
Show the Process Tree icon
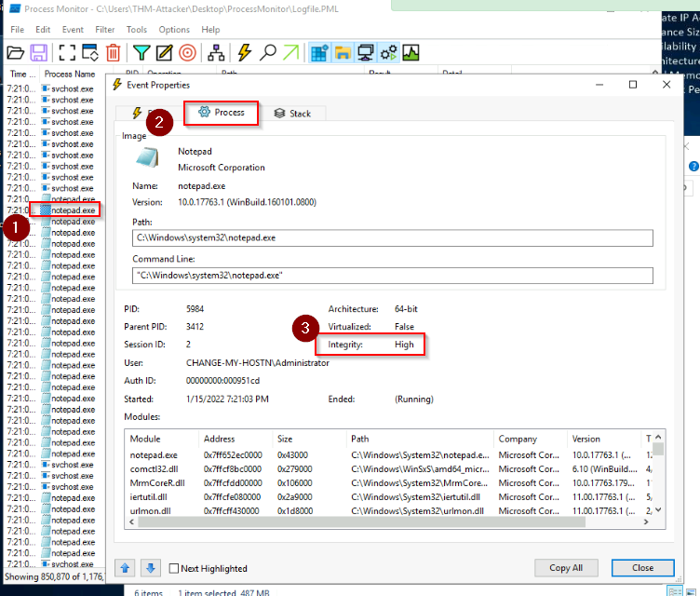216,53
